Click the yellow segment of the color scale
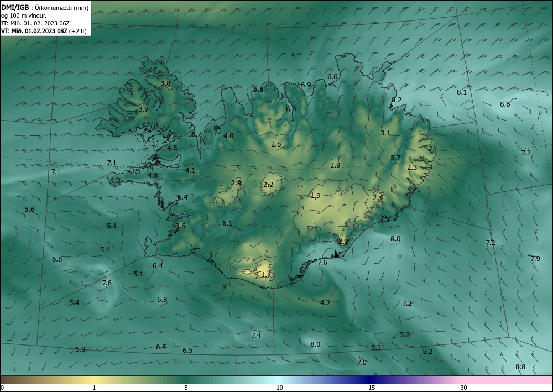 point(94,380)
